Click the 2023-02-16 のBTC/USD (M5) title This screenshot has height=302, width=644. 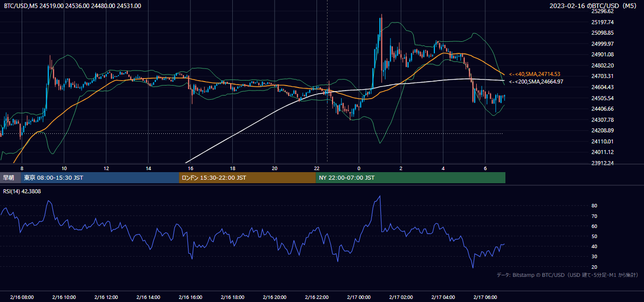pos(594,6)
